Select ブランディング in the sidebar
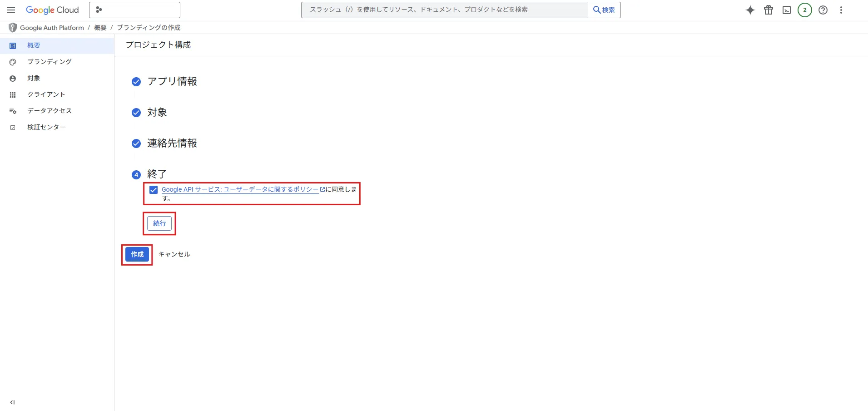 pos(57,62)
